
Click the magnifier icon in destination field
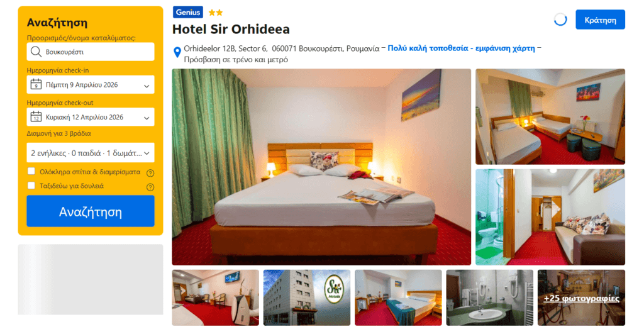tap(36, 52)
